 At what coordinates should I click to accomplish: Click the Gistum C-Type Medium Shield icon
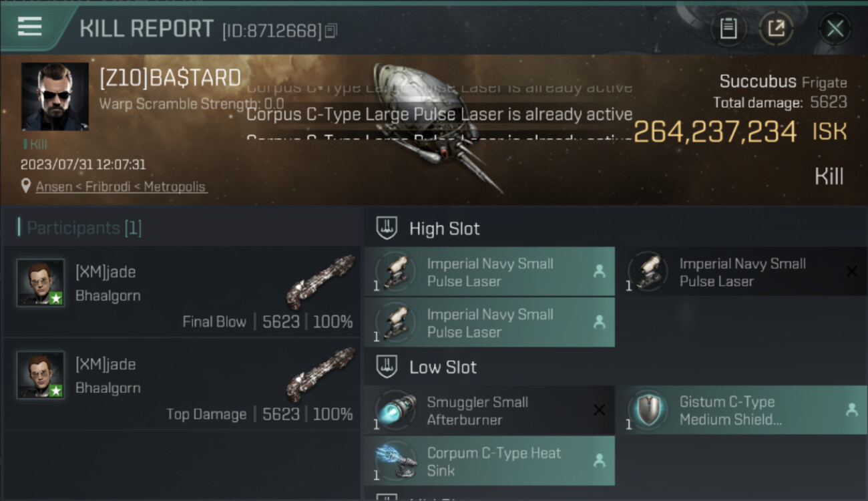pos(646,410)
